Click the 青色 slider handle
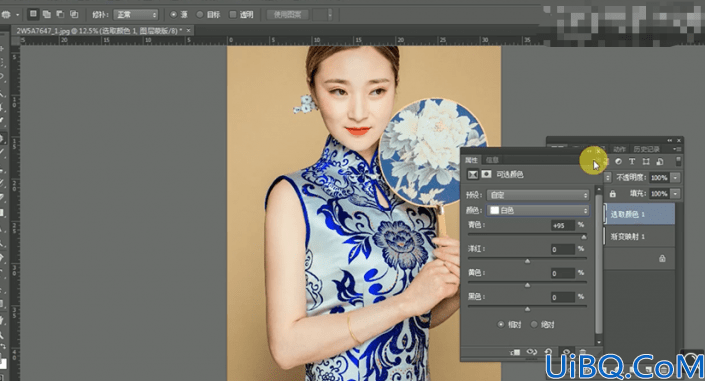Viewport: 705px width, 381px height. [x=584, y=237]
